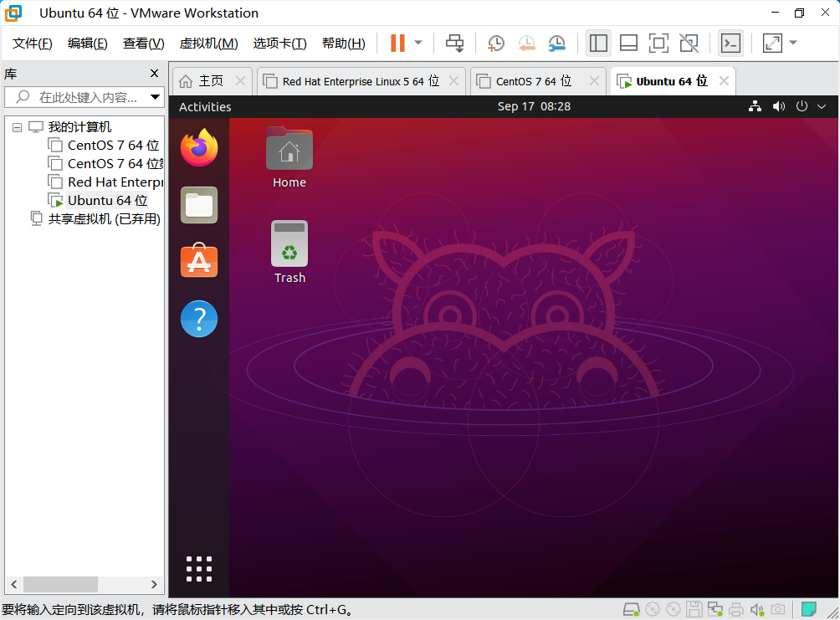840x620 pixels.
Task: Select 我的计算机 in the library tree
Action: click(79, 127)
